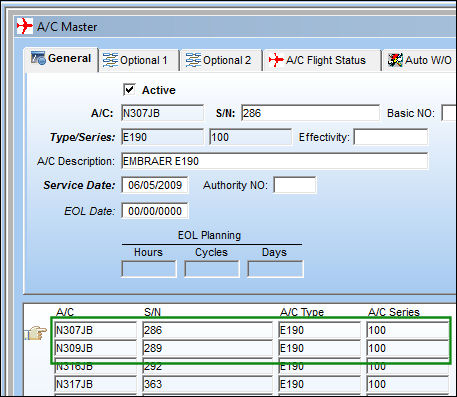Click the A/C Description field EMBRAER E190
457x397 pixels.
coord(274,161)
